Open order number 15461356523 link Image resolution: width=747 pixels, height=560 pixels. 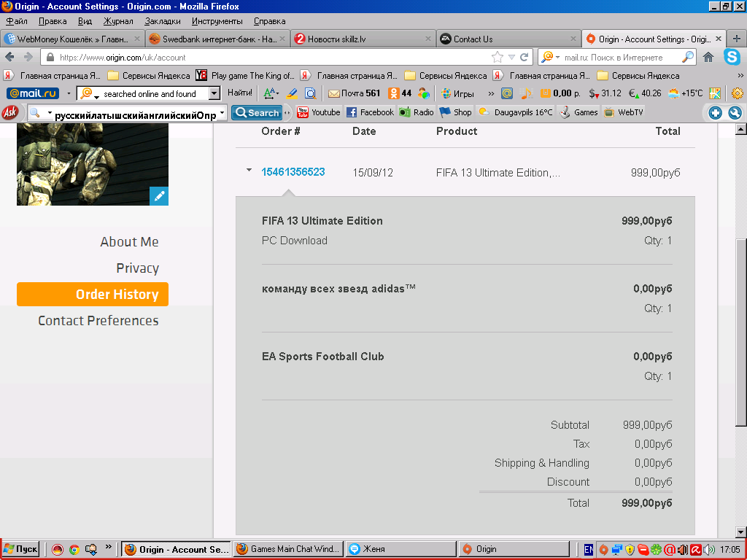click(293, 172)
